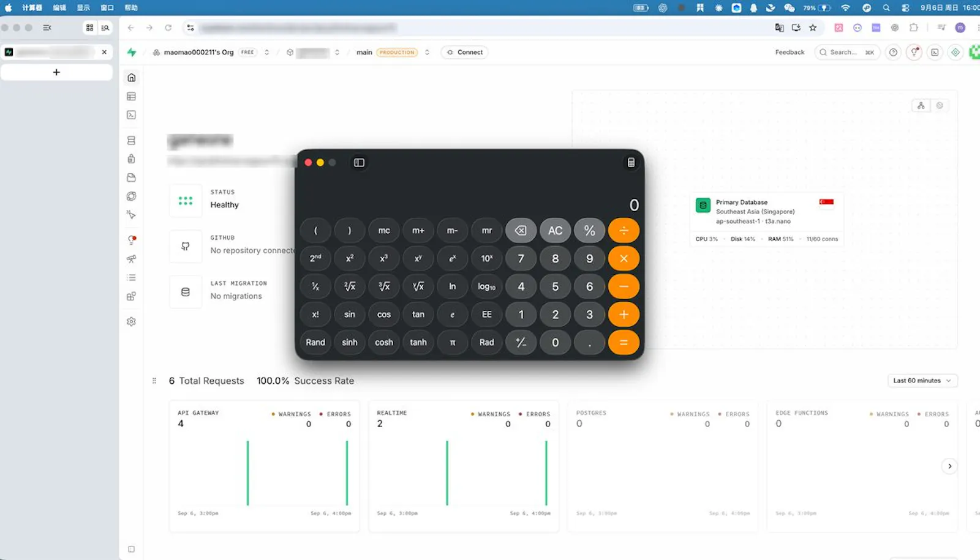Open the 显示 menu in menu bar
This screenshot has height=560, width=980.
pyautogui.click(x=83, y=7)
